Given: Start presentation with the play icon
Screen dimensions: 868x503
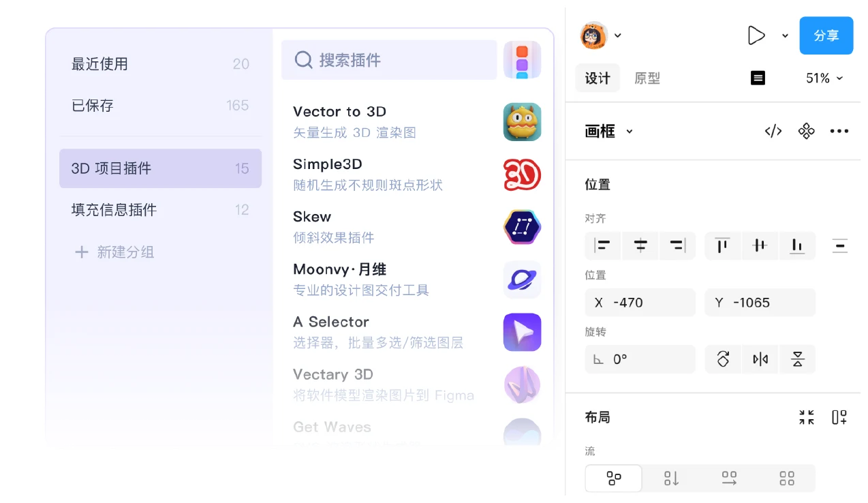Looking at the screenshot, I should click(756, 35).
